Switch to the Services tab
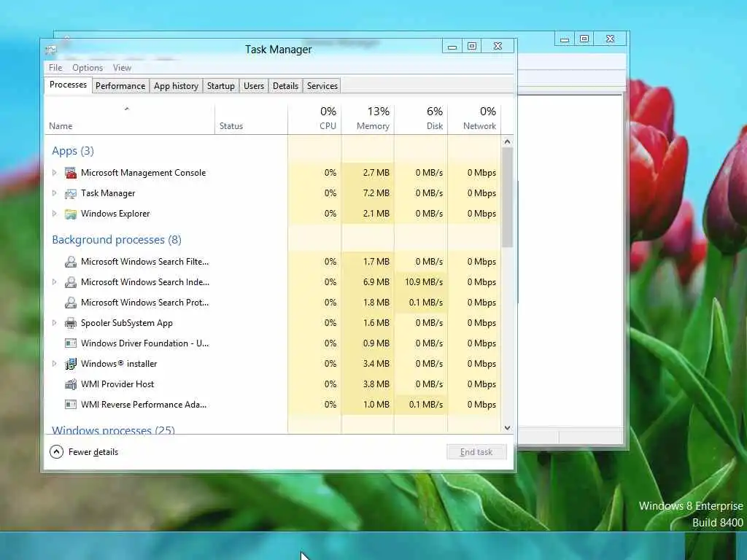The image size is (747, 560). point(322,86)
